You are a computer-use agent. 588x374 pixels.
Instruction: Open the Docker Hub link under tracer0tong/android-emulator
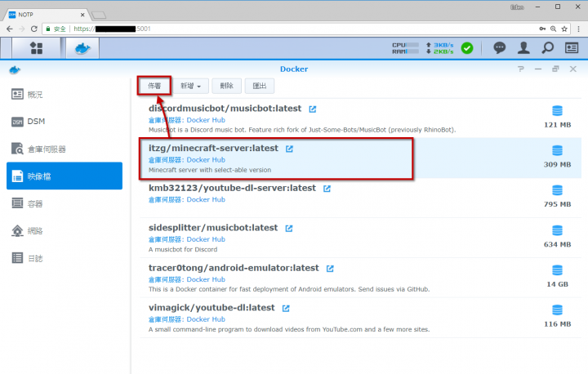coord(206,279)
